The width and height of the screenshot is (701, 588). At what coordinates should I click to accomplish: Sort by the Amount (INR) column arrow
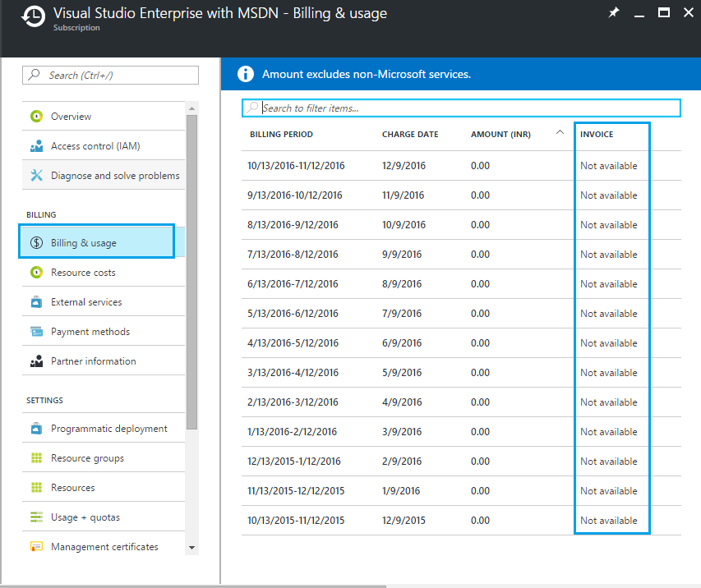tap(560, 132)
